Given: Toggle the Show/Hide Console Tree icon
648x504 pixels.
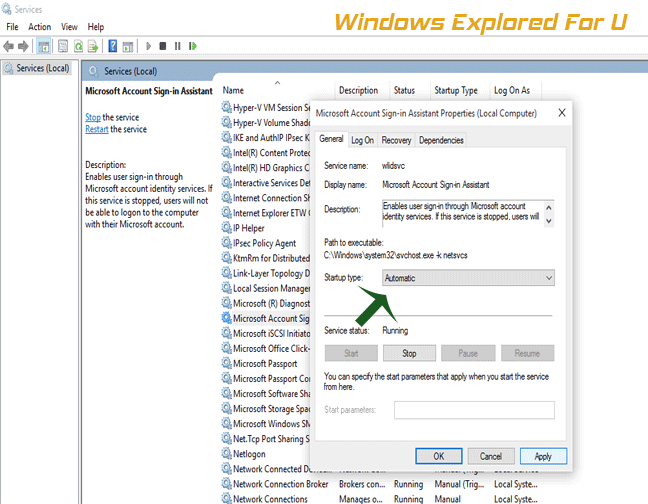Looking at the screenshot, I should (43, 46).
